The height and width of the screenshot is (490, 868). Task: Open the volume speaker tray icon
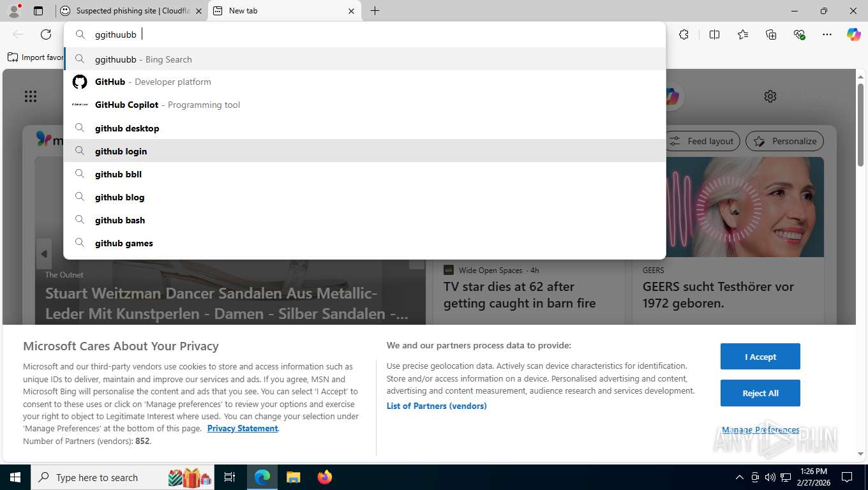770,477
